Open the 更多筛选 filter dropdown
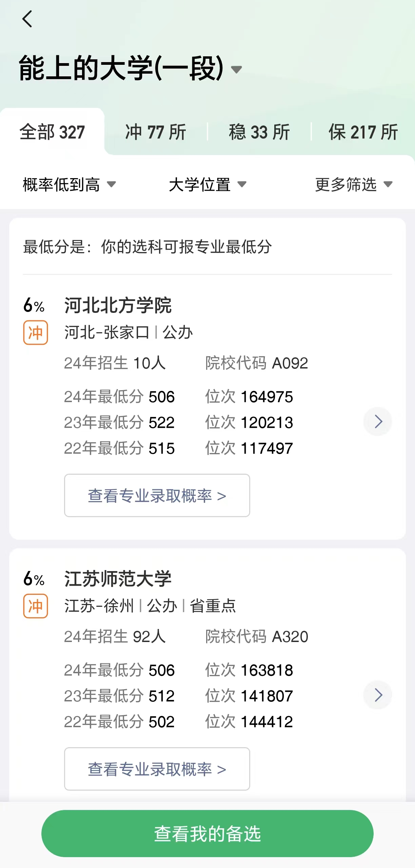The image size is (415, 868). (x=353, y=185)
